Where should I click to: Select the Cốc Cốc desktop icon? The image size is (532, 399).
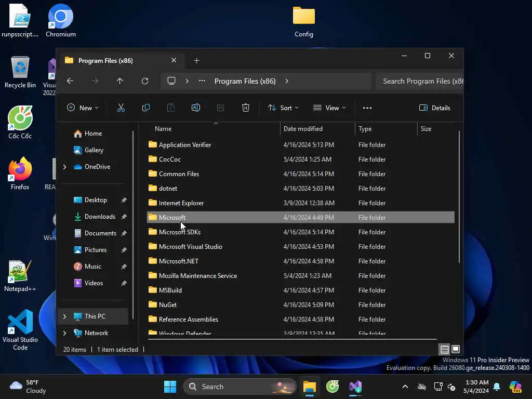coord(20,122)
